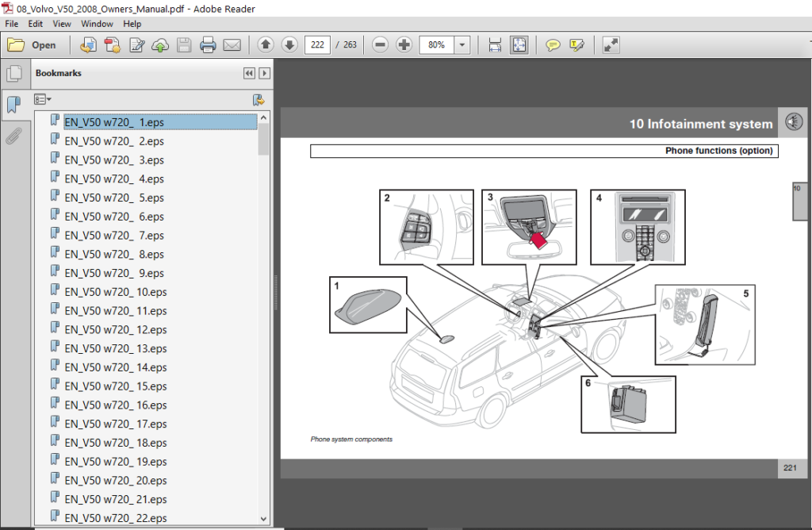Select bookmark EN_V50 w720_ 19.eps

tap(116, 461)
